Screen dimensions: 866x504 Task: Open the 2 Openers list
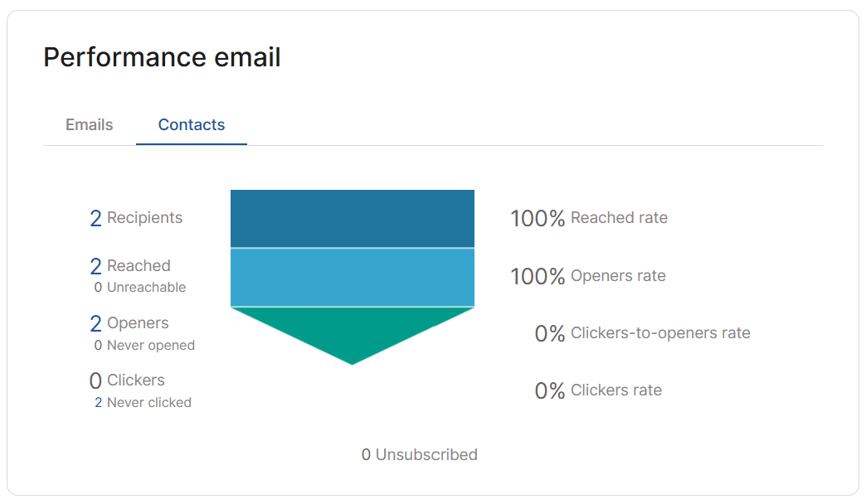coord(129,323)
